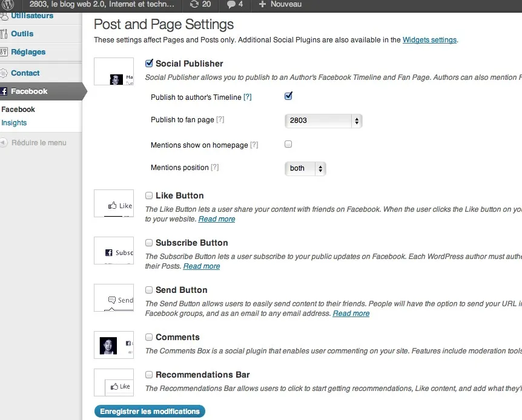This screenshot has width=522, height=420.
Task: Click the Outils tools icon in sidebar
Action: 4,34
